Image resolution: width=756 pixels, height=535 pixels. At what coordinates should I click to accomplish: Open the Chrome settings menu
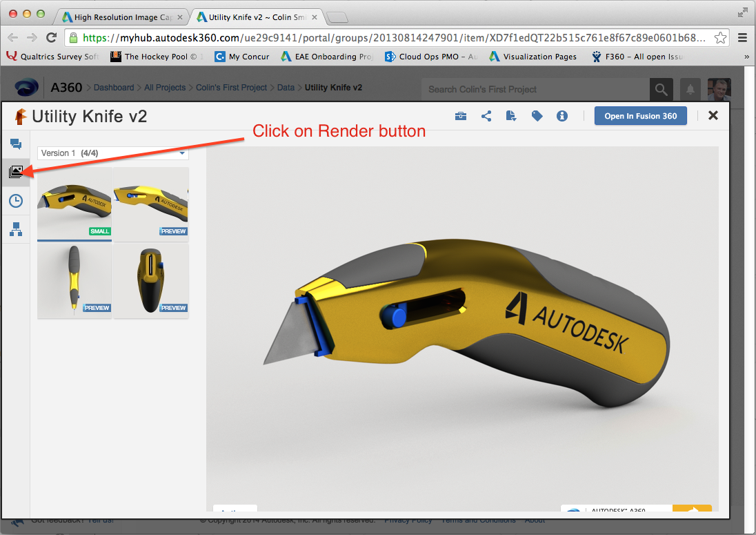742,39
